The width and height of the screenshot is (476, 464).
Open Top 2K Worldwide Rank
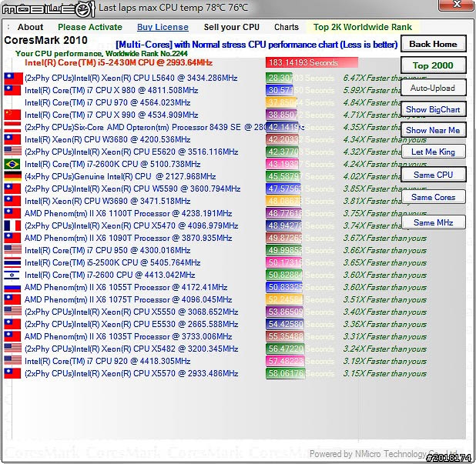(x=363, y=27)
